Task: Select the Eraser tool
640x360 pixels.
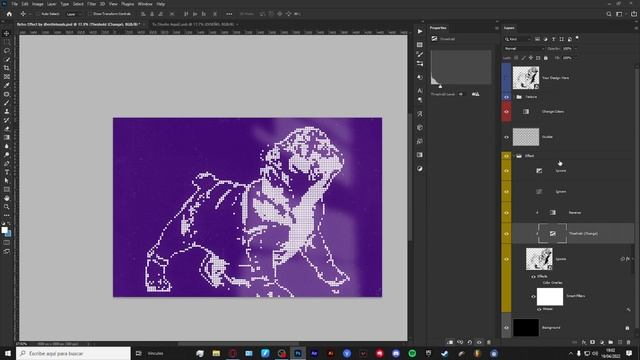Action: click(x=7, y=129)
